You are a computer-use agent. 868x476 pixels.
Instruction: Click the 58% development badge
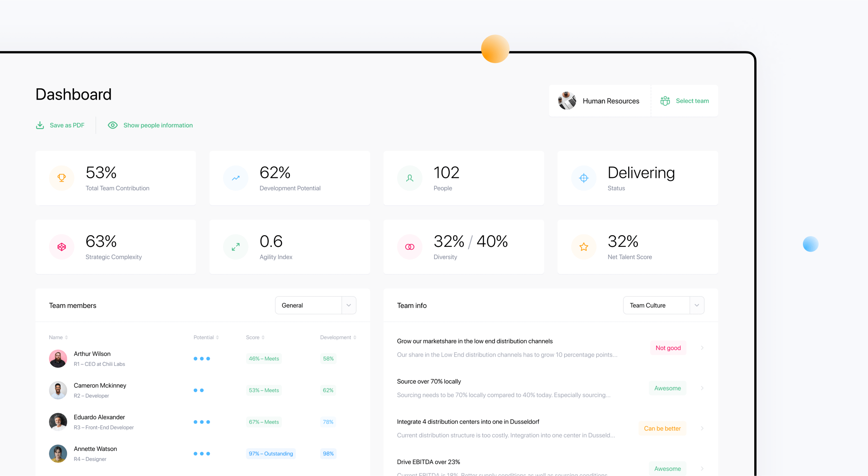[328, 359]
